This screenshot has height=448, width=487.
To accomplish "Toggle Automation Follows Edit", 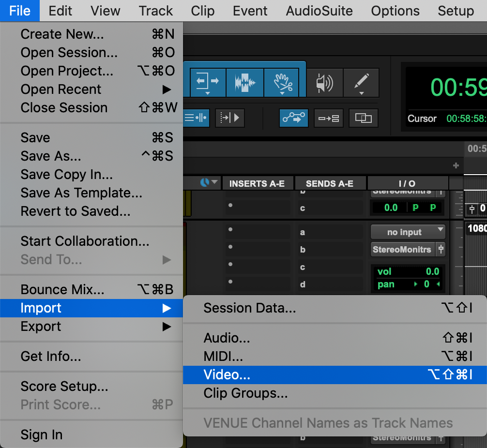I will point(293,118).
